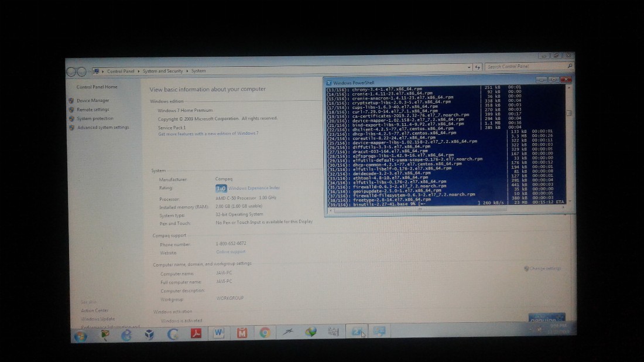Click the globe download manager taskbar icon
This screenshot has width=644, height=362.
pyautogui.click(x=311, y=332)
